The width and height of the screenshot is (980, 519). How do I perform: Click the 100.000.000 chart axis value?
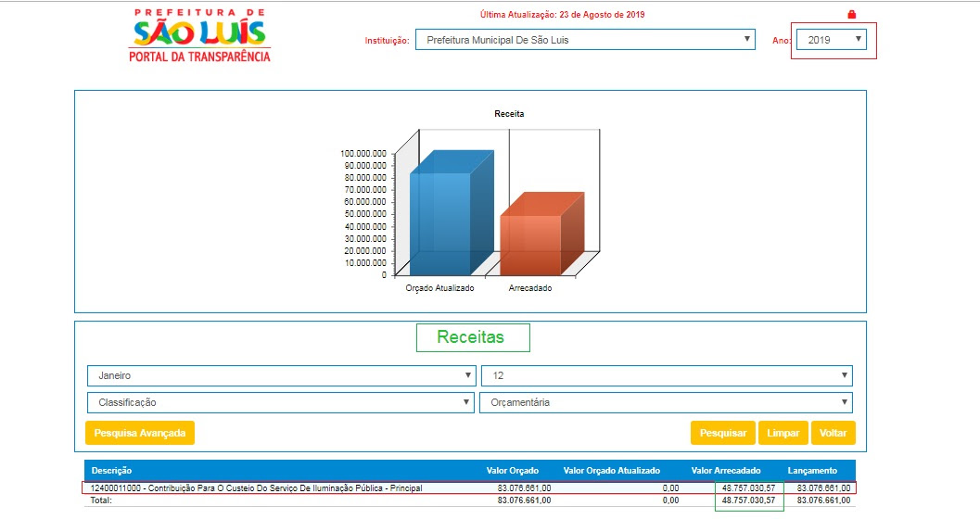(x=363, y=153)
